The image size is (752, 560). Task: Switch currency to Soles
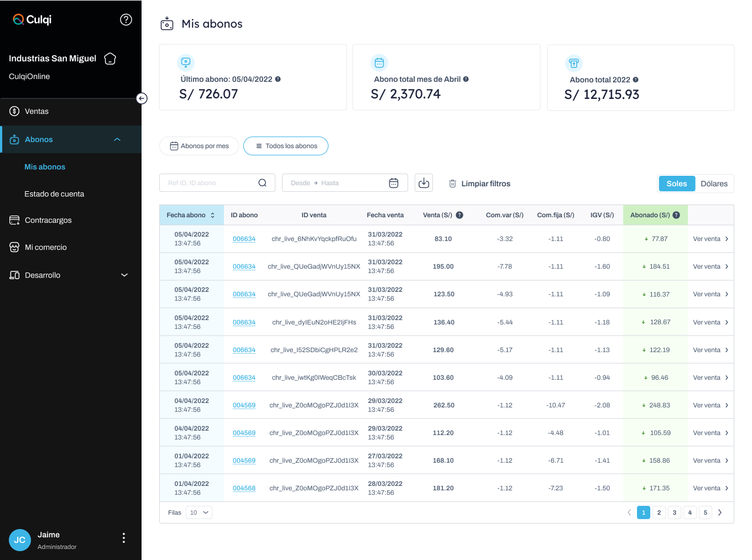point(676,184)
